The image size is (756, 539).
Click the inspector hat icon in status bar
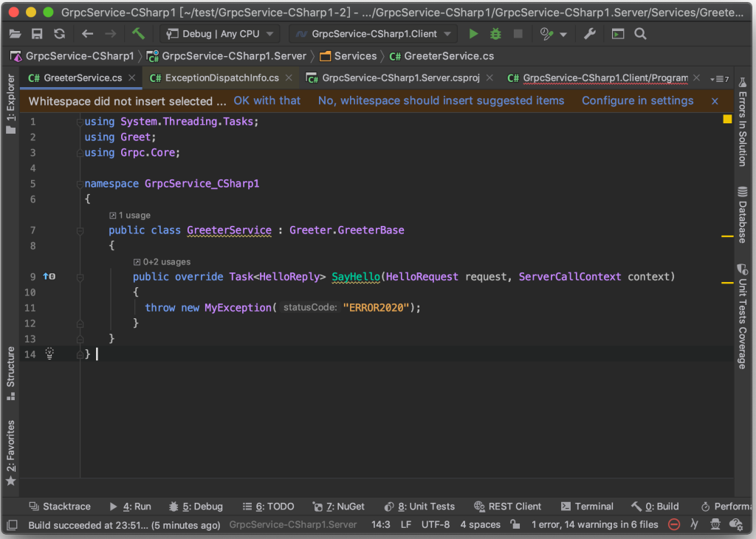click(715, 524)
